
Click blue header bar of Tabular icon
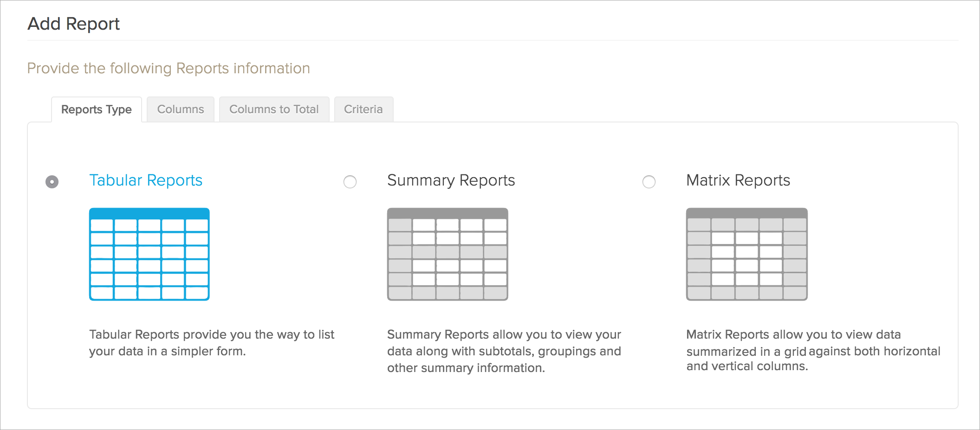point(149,213)
